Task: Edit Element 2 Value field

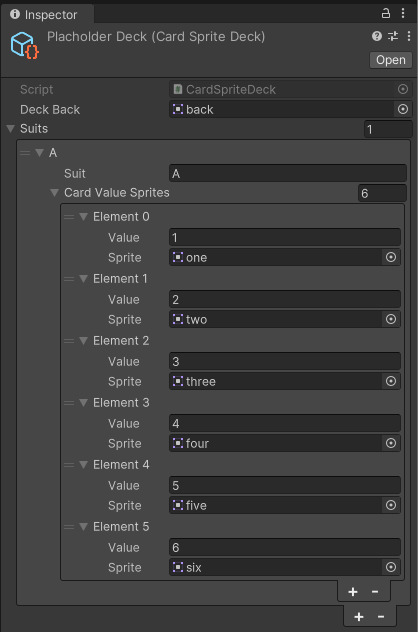Action: click(x=285, y=362)
